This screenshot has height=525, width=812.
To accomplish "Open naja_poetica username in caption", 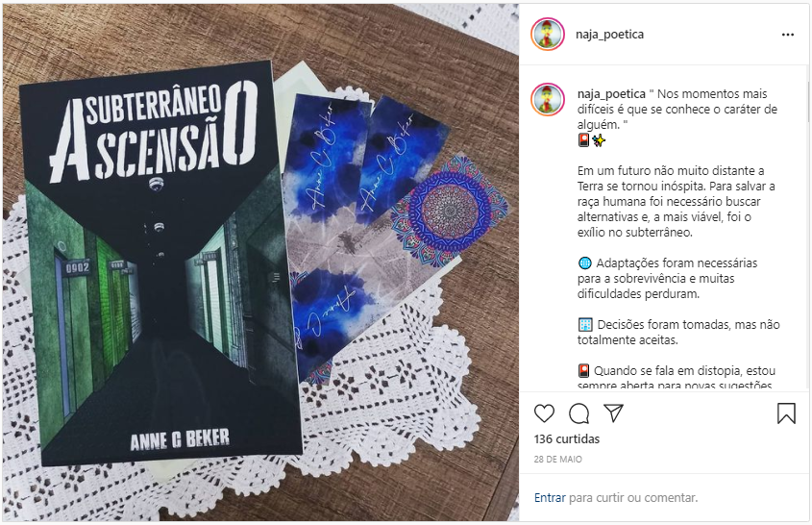I will [611, 94].
